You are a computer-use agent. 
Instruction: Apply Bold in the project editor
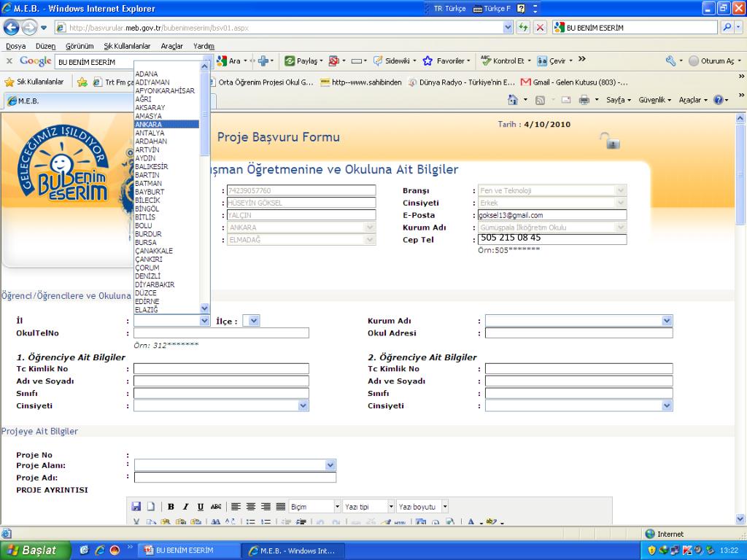click(171, 507)
